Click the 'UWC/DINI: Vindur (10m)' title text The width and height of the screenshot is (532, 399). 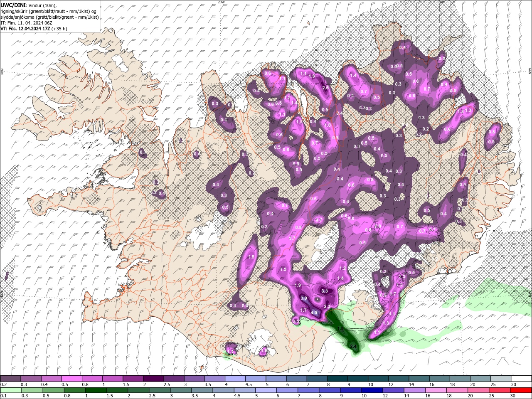pos(29,5)
